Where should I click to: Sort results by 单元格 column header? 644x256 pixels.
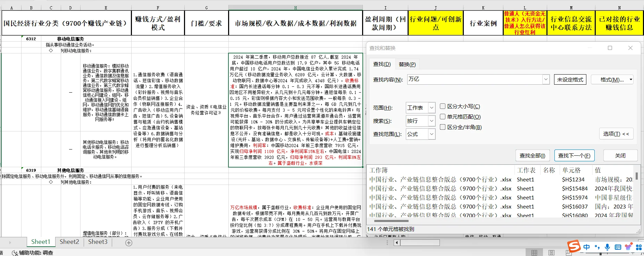[x=576, y=170]
